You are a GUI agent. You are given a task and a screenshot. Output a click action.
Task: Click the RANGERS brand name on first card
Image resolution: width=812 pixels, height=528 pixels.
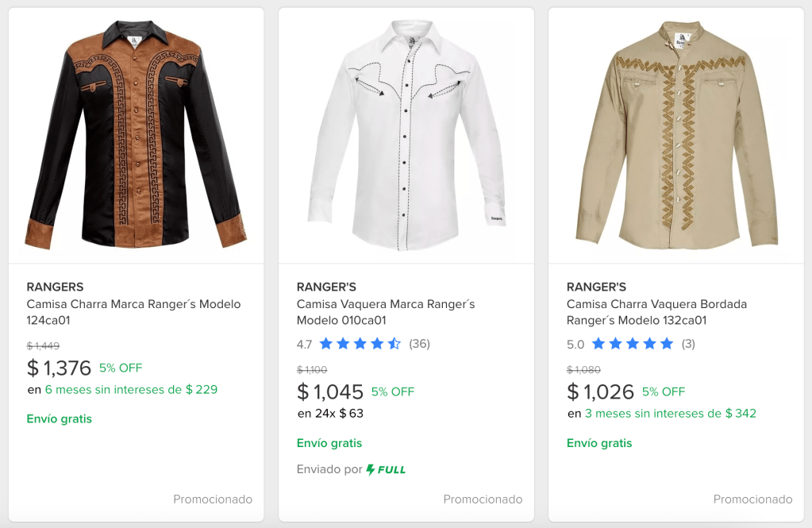point(55,287)
